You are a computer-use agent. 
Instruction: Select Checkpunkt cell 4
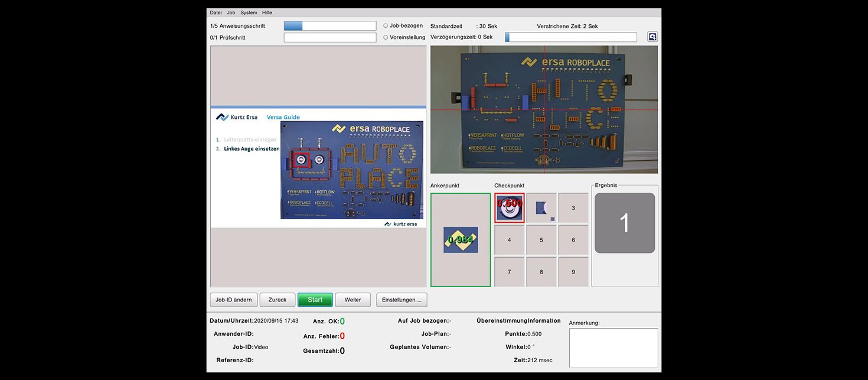coord(510,240)
